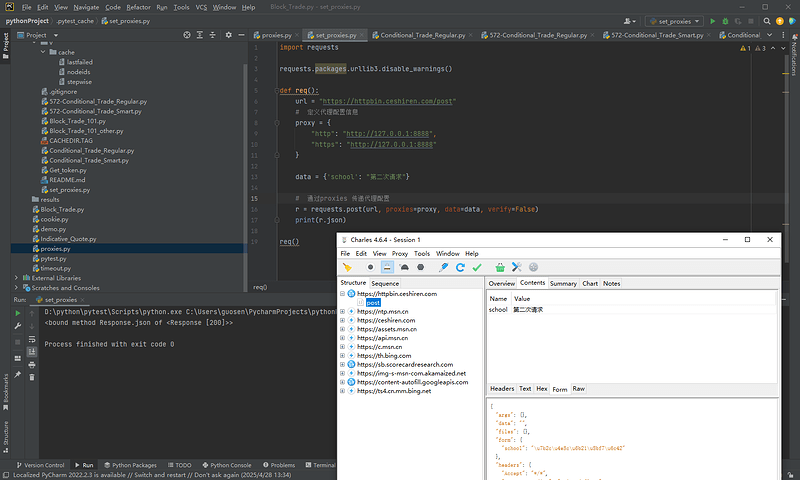Toggle SSL proxying icon in Charles toolbar
This screenshot has width=800, height=480.
coord(387,267)
